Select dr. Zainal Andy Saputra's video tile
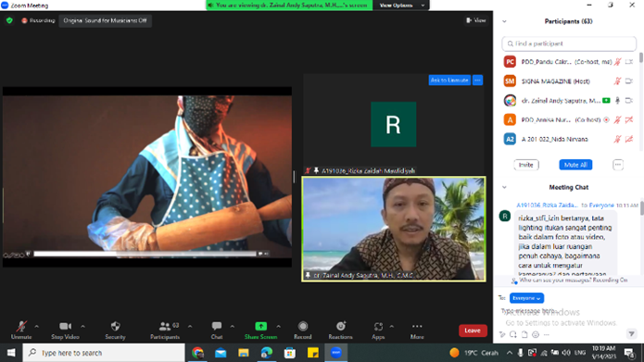 point(394,229)
